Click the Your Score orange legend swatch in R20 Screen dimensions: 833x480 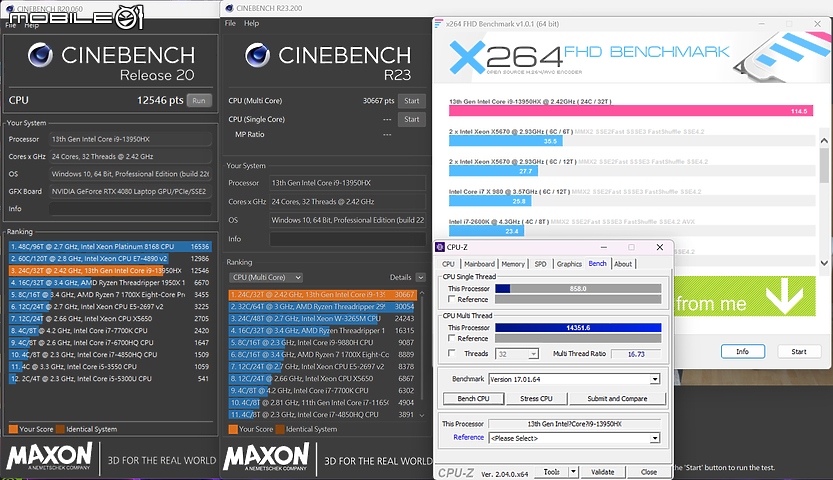[13, 429]
